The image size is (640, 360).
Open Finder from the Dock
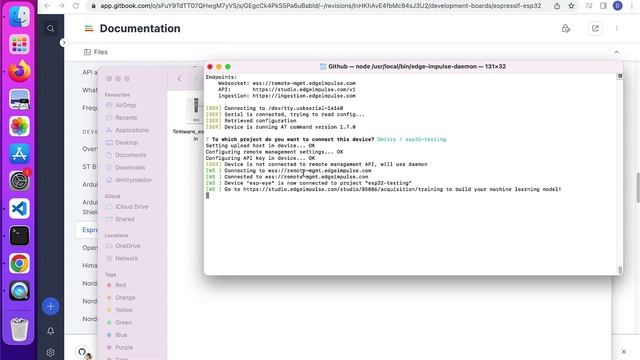[19, 16]
